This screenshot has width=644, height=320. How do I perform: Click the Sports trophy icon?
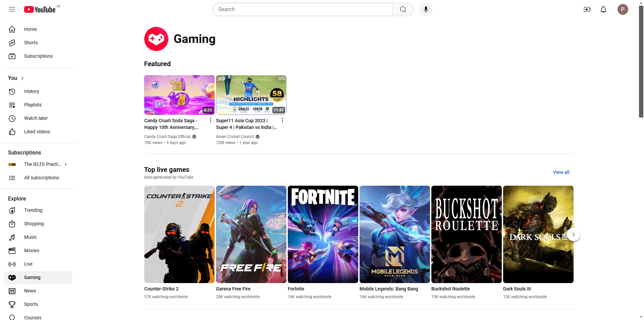tap(12, 304)
